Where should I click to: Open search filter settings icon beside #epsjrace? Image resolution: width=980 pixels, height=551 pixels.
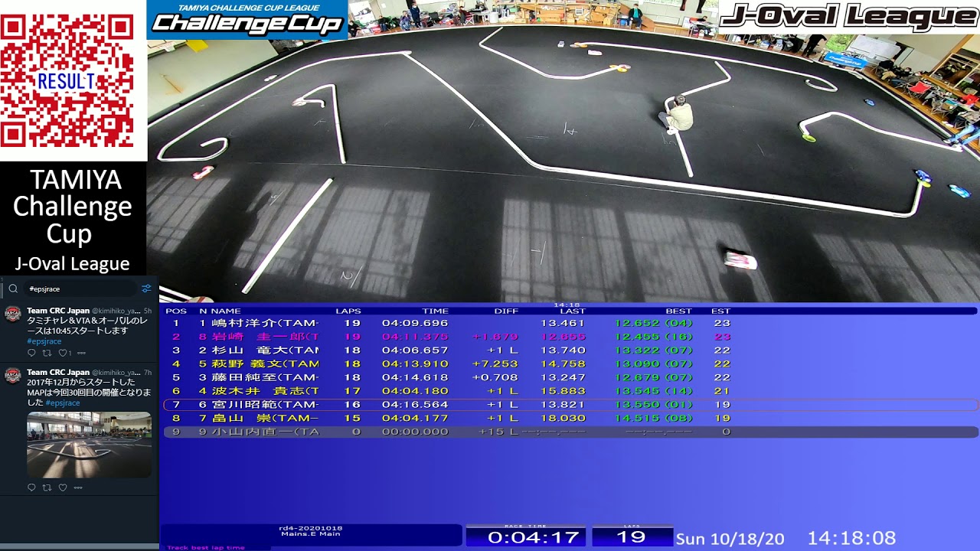pyautogui.click(x=146, y=289)
